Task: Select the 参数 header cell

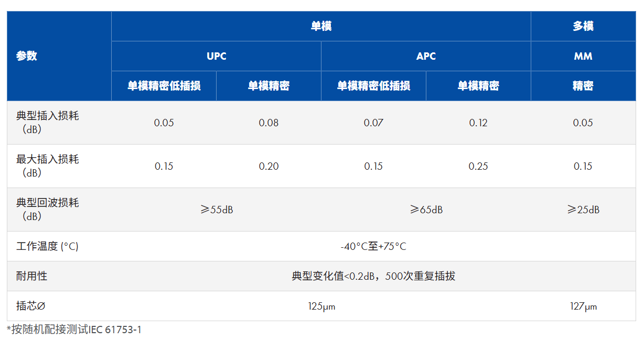Action: click(x=27, y=56)
